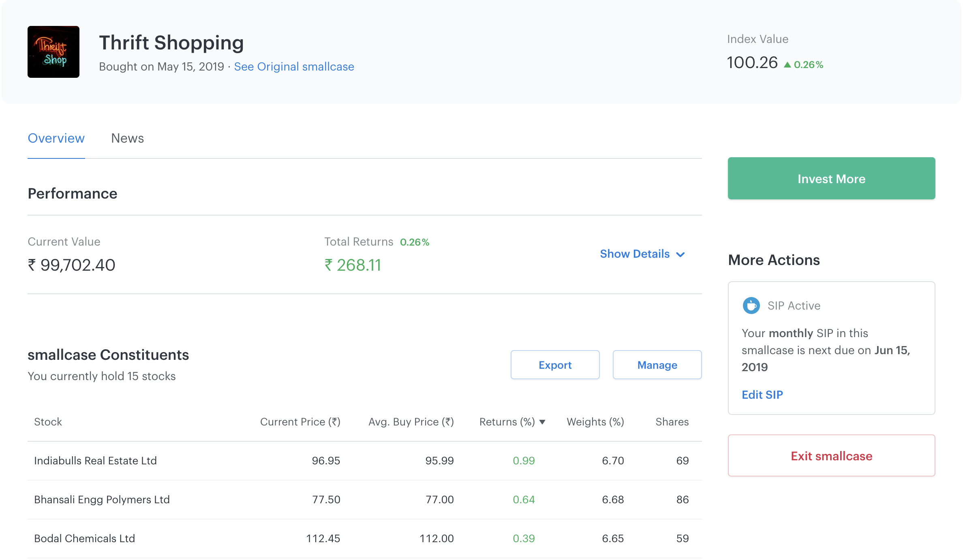Click the Index Value 100.26 figure
980x560 pixels.
tap(752, 63)
